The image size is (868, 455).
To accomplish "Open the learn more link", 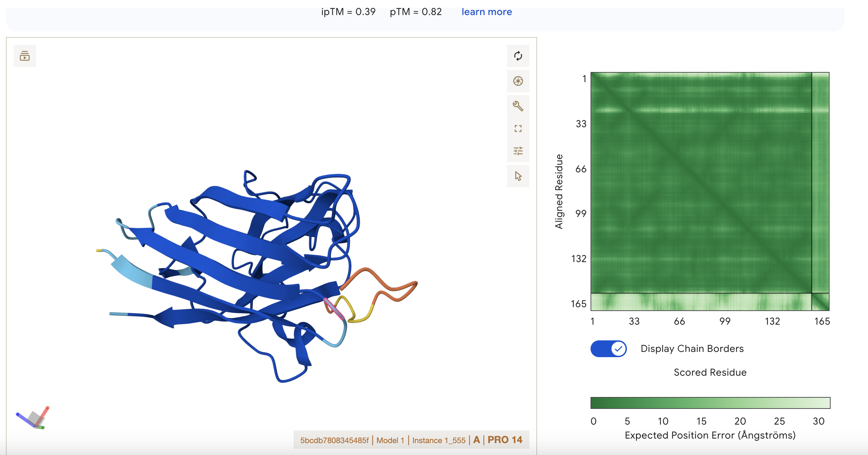I will [x=486, y=12].
